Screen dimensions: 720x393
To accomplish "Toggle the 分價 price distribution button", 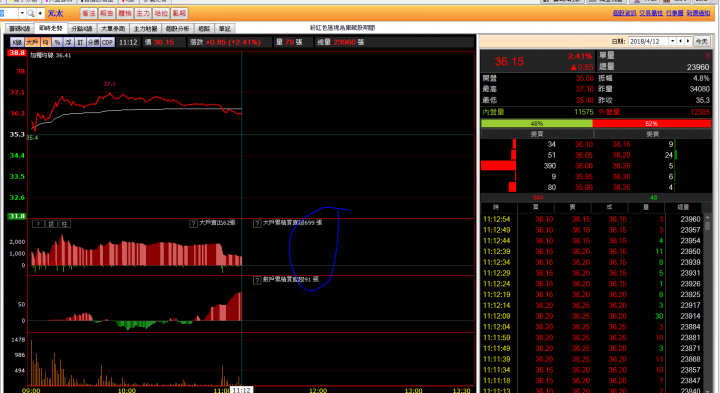I will pos(93,42).
